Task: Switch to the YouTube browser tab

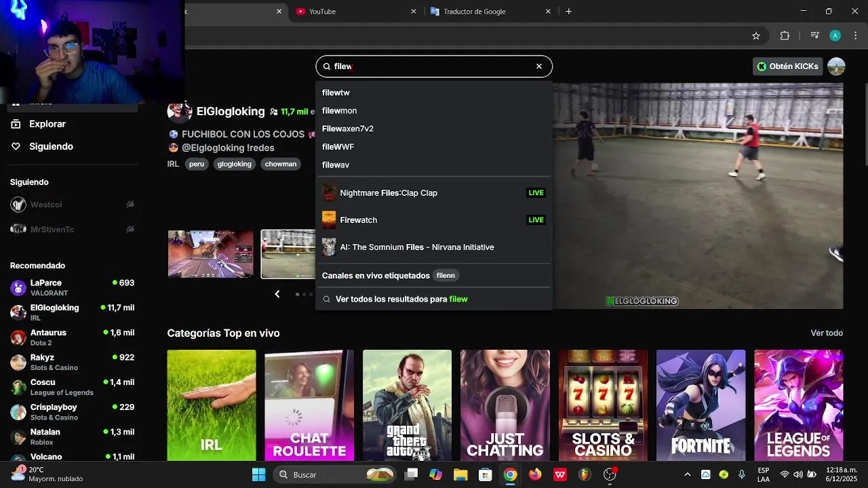Action: (x=355, y=12)
